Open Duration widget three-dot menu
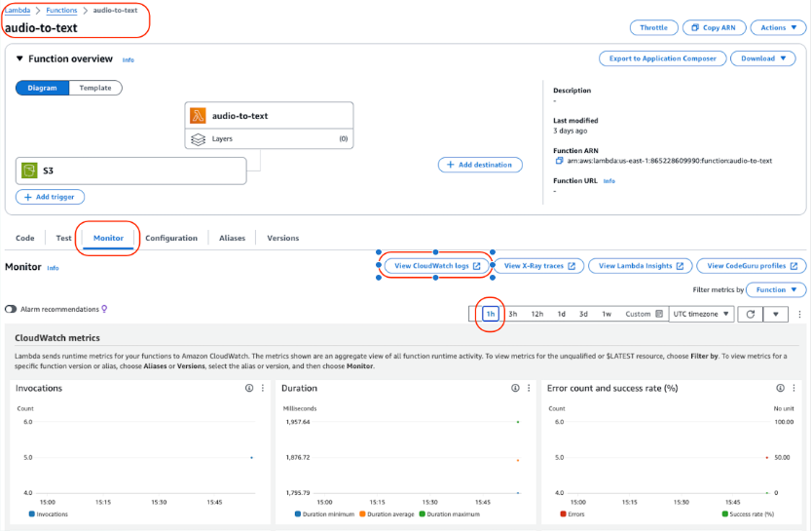Viewport: 812px width, 532px height. click(529, 388)
